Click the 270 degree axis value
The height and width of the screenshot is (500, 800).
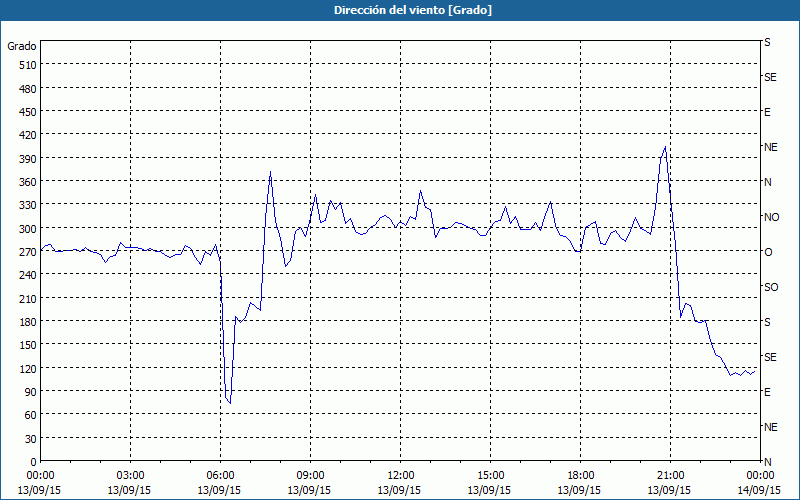(x=29, y=252)
